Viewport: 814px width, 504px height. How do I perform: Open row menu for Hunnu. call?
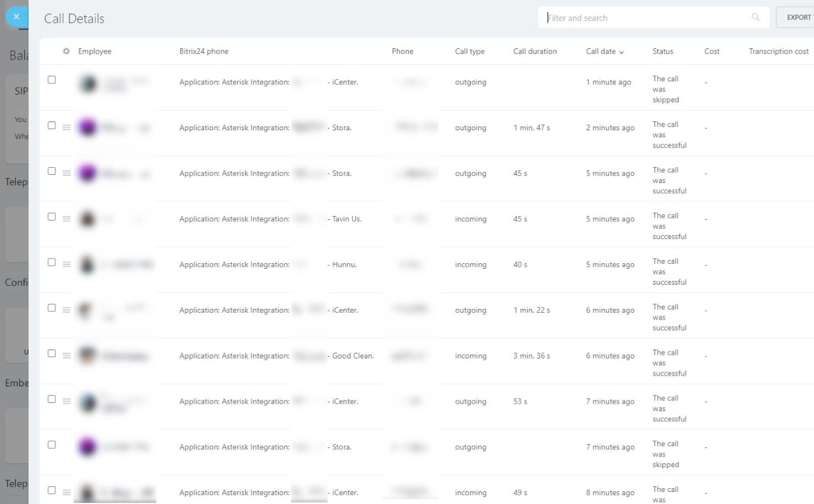67,264
